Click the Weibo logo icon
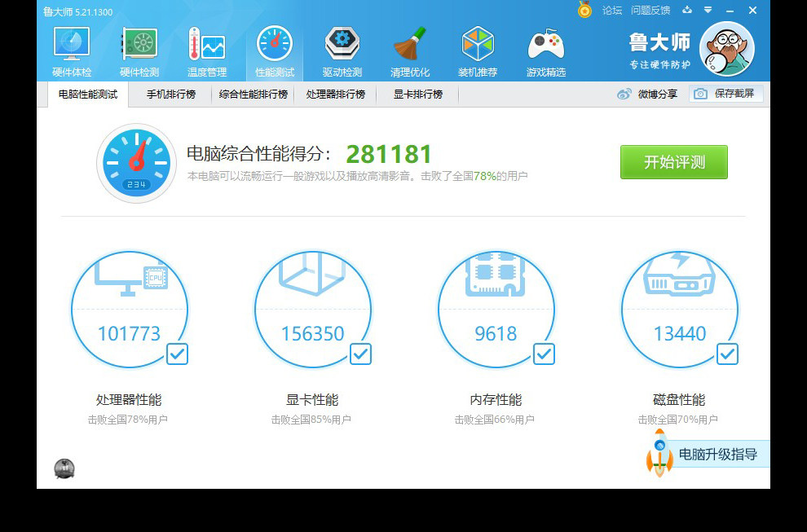 (x=624, y=95)
